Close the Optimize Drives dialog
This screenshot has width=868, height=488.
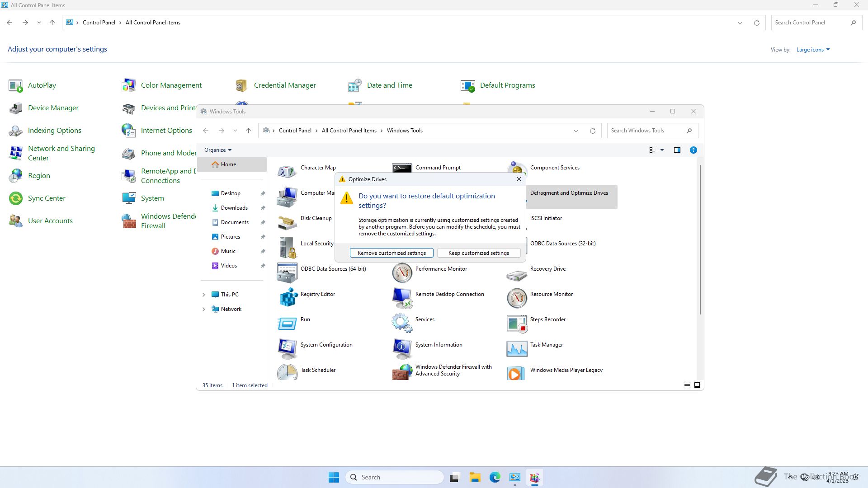(x=519, y=179)
